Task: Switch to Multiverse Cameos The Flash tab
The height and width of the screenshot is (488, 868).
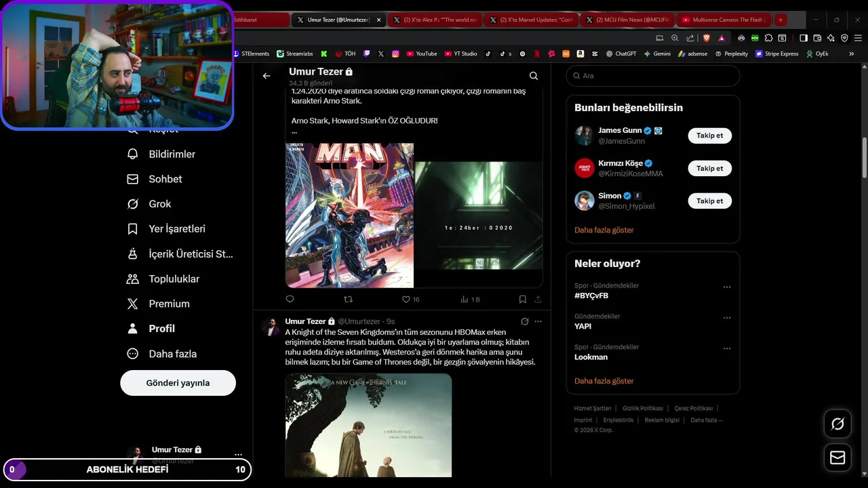Action: 724,20
